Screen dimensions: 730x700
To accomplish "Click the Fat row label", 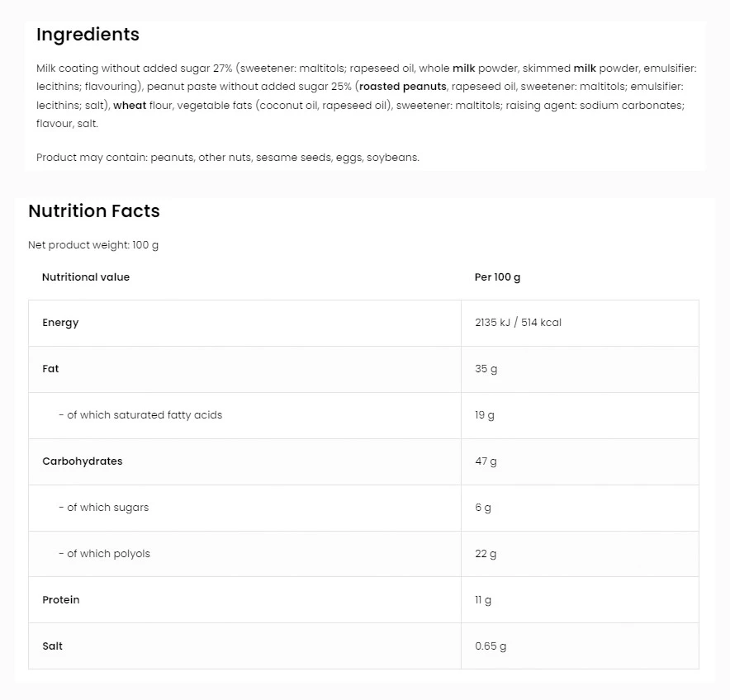I will [50, 369].
